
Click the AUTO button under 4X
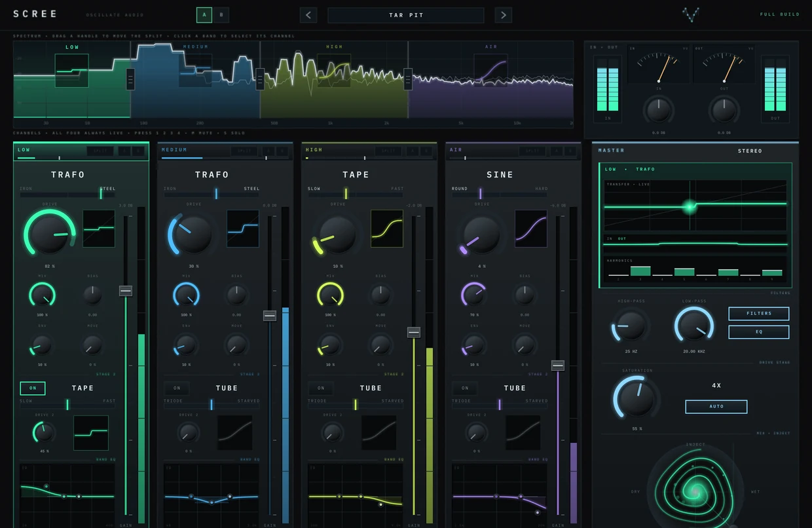(x=716, y=407)
